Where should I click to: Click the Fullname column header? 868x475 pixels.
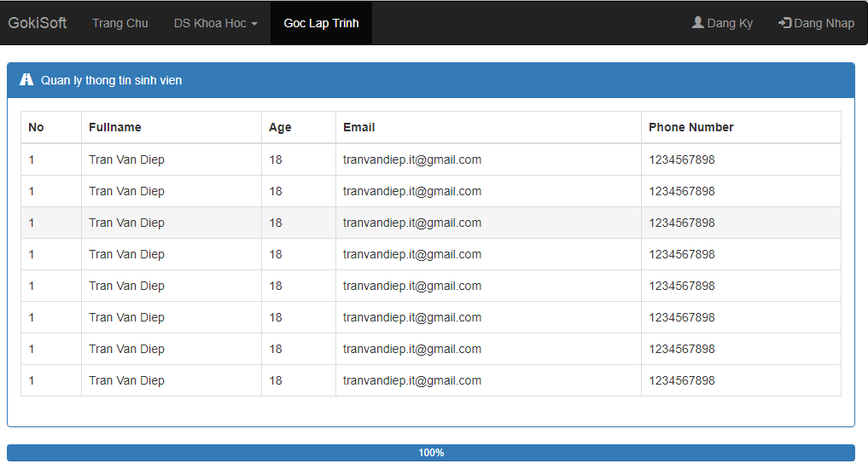tap(115, 127)
